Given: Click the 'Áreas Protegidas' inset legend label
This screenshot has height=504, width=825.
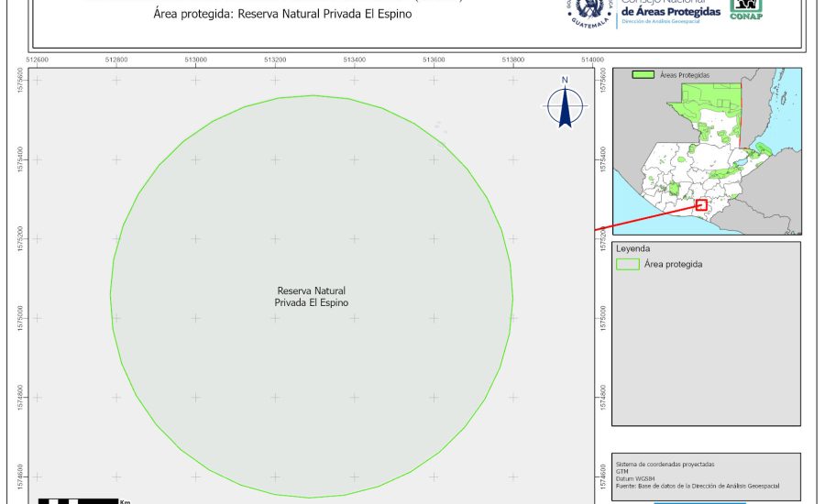Looking at the screenshot, I should (686, 74).
